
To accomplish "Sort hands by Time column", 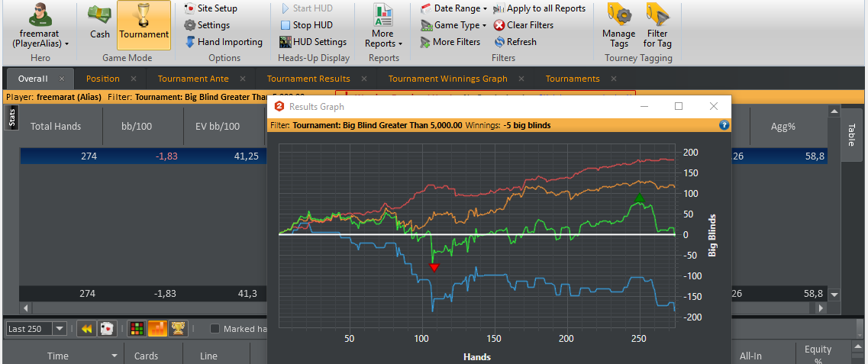I will (57, 356).
